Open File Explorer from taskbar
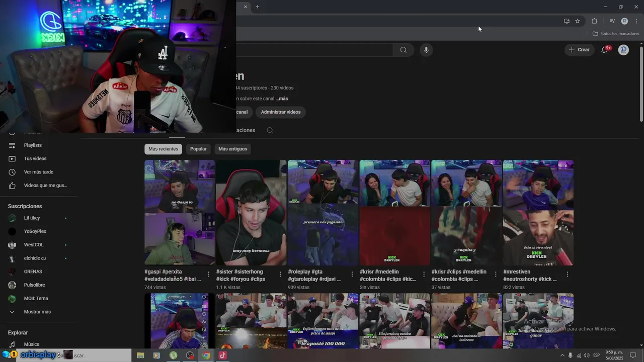Viewport: 644px width, 362px height. click(140, 355)
